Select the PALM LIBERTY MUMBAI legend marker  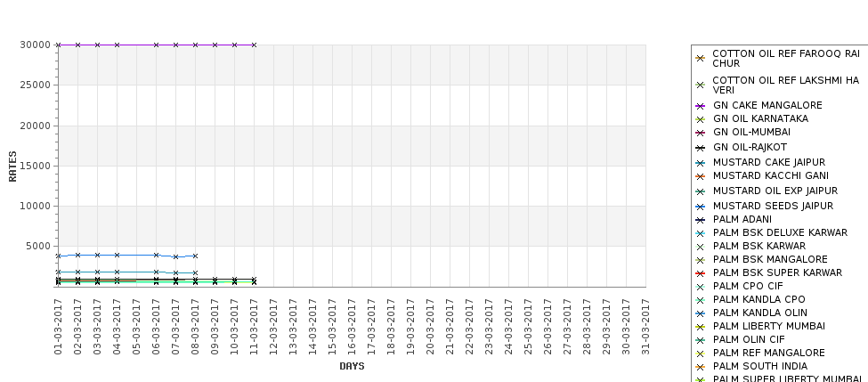click(701, 327)
